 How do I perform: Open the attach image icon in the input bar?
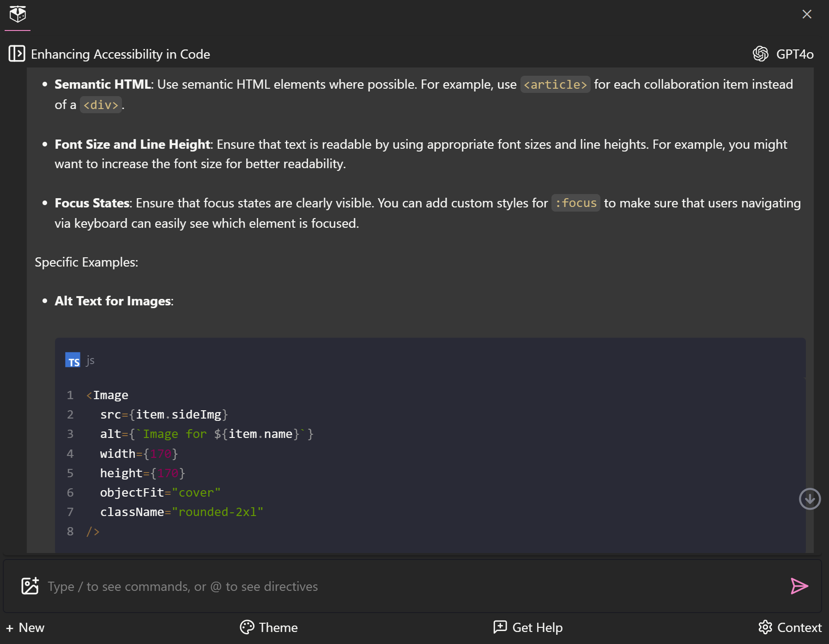[30, 586]
